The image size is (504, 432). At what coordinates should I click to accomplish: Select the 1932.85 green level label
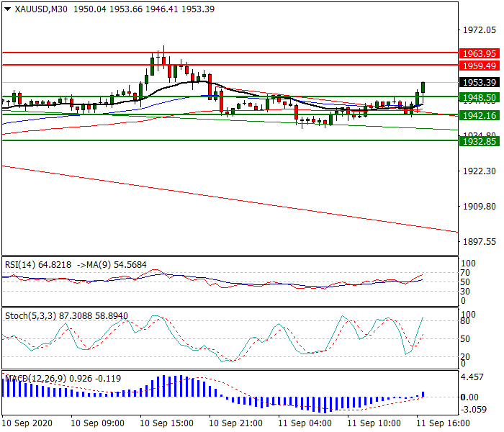pyautogui.click(x=480, y=141)
